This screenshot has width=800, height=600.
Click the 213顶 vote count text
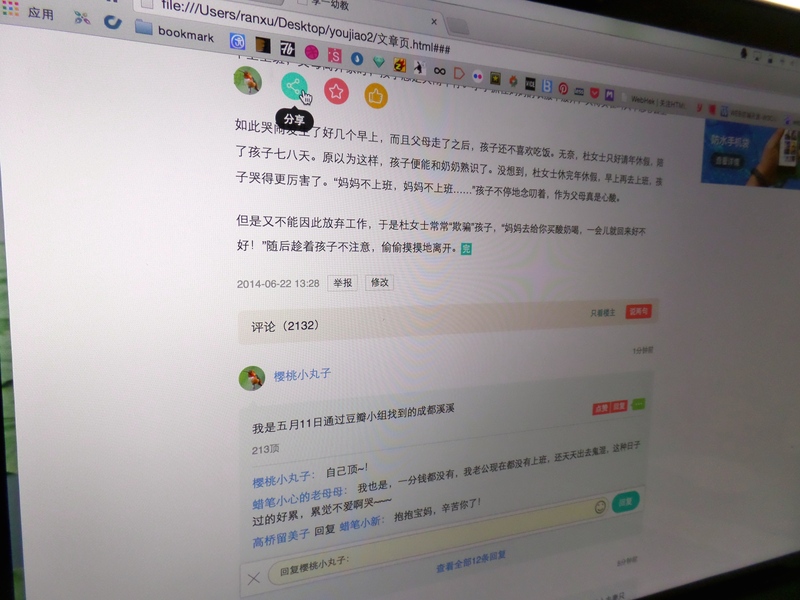pos(265,449)
